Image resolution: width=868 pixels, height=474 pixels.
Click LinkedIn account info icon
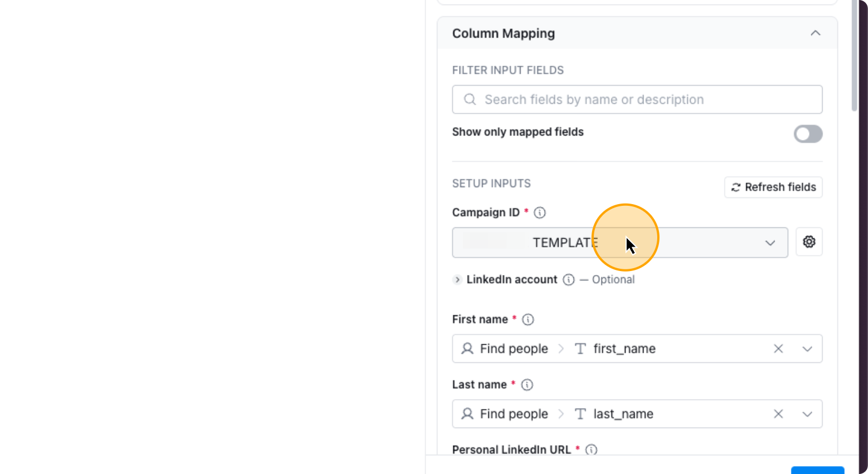tap(568, 280)
